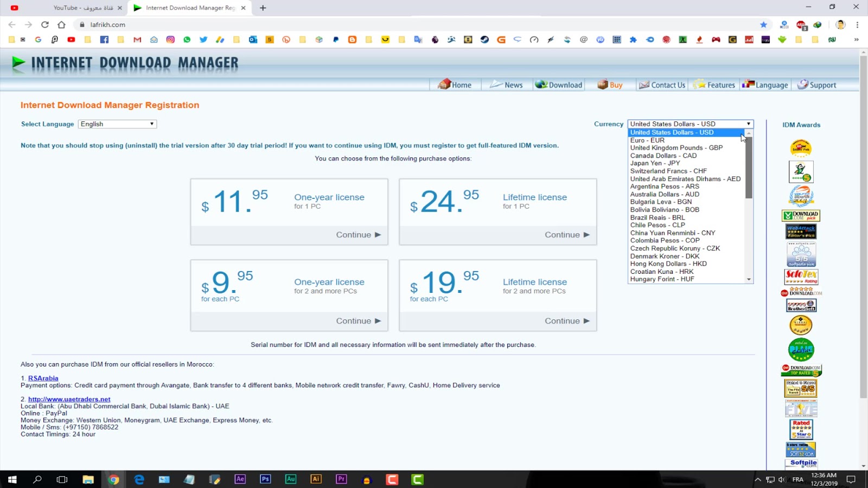Viewport: 868px width, 488px height.
Task: Continue with $24.95 lifetime license
Action: (x=567, y=235)
